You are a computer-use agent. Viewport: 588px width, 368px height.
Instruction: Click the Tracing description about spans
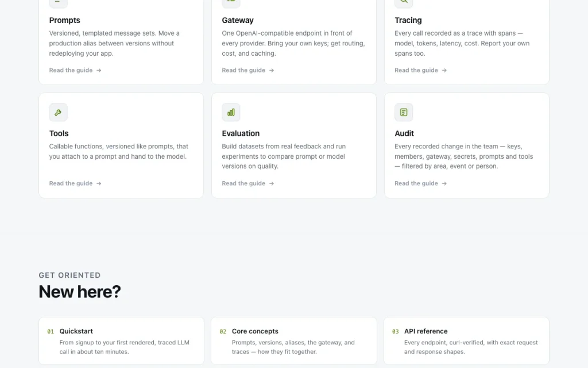462,43
